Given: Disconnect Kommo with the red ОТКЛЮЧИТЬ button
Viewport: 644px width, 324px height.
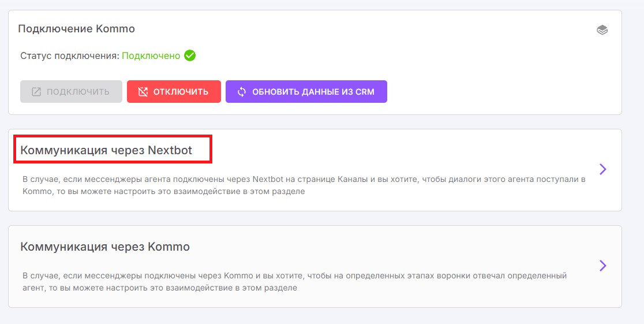Looking at the screenshot, I should (174, 92).
